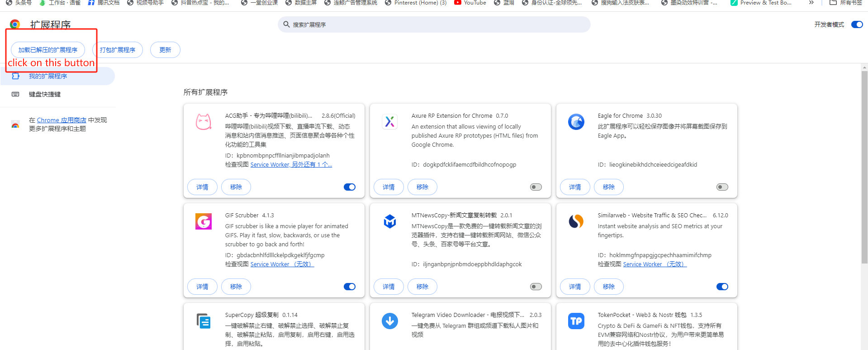The image size is (868, 350).
Task: Open 详情 for ACG助手
Action: [x=203, y=187]
